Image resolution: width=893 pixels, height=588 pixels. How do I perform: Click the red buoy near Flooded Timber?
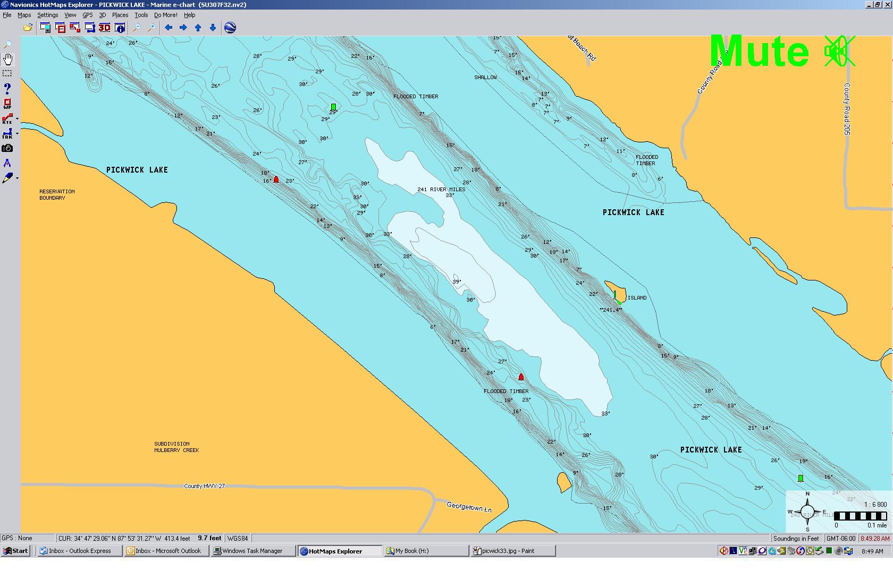(521, 377)
